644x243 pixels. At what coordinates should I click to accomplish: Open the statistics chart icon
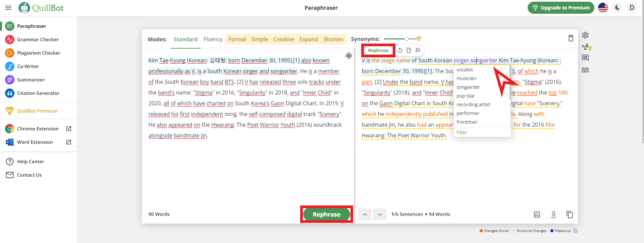537,215
